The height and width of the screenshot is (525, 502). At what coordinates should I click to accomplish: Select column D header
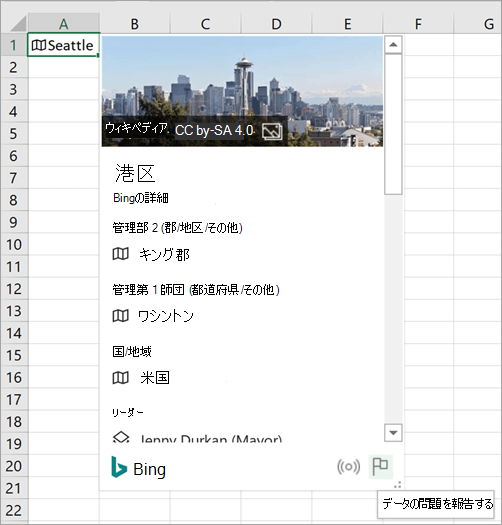point(276,23)
